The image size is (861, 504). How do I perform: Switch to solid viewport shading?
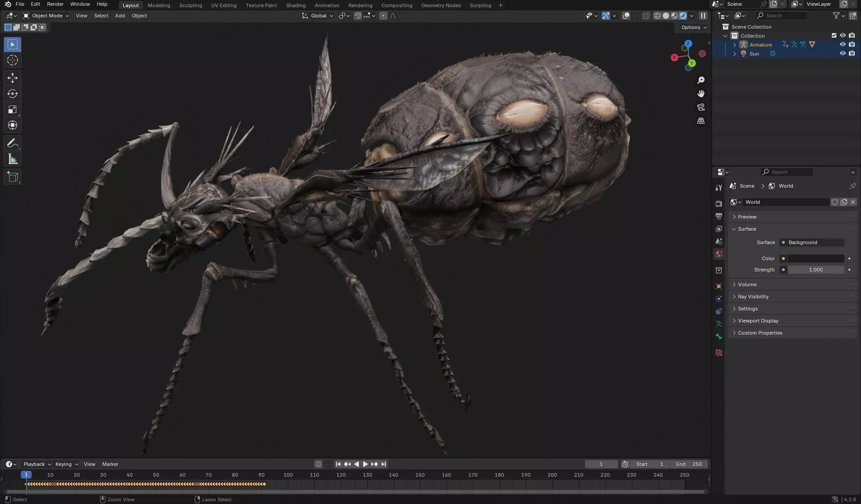[x=666, y=16]
